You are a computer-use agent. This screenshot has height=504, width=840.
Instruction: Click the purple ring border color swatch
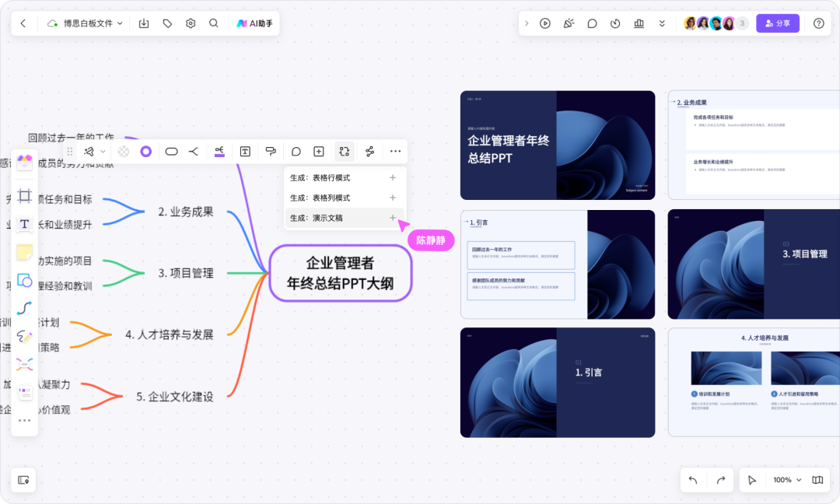coord(145,152)
